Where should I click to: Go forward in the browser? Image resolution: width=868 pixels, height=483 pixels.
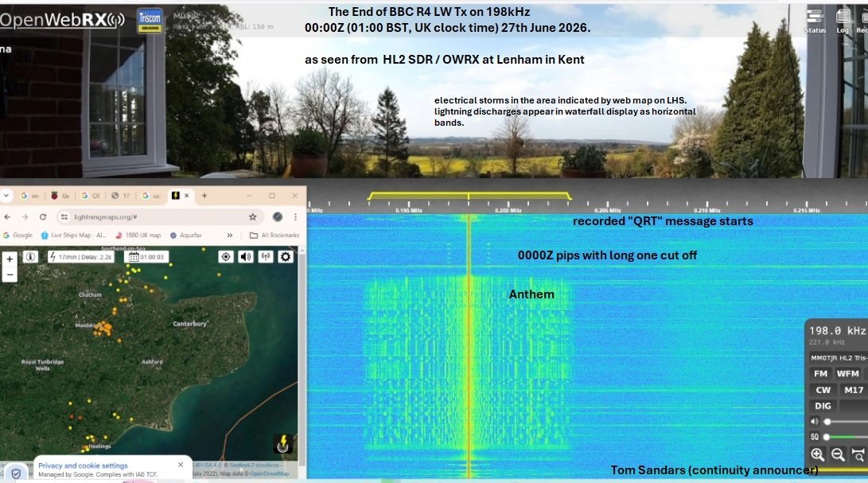point(25,217)
